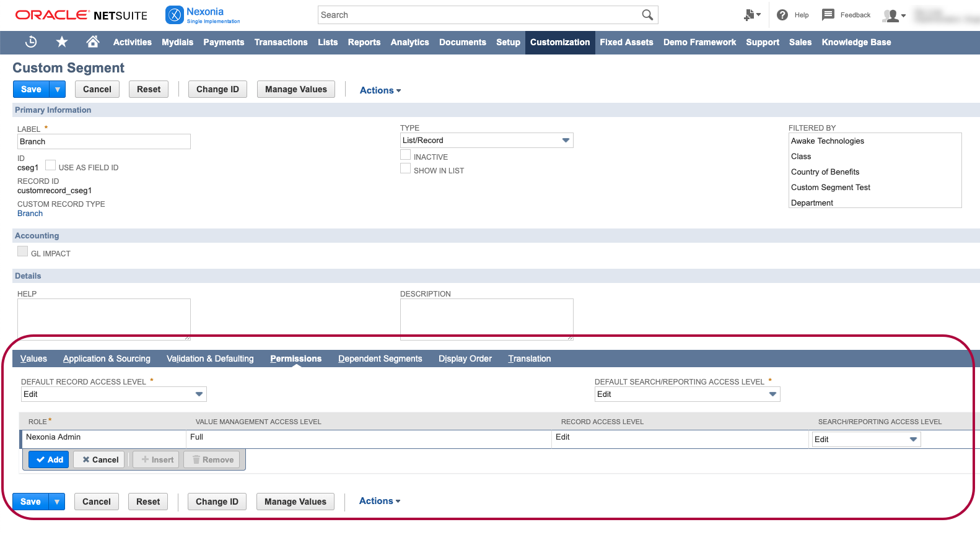Click into the Description text area

(487, 320)
